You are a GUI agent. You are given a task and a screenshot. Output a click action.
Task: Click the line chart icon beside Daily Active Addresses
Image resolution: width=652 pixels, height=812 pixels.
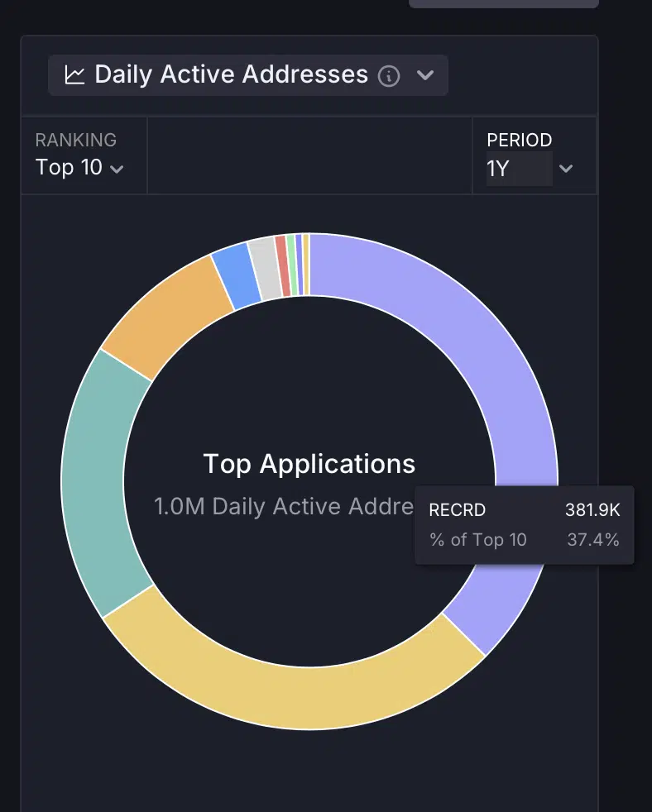pyautogui.click(x=75, y=75)
